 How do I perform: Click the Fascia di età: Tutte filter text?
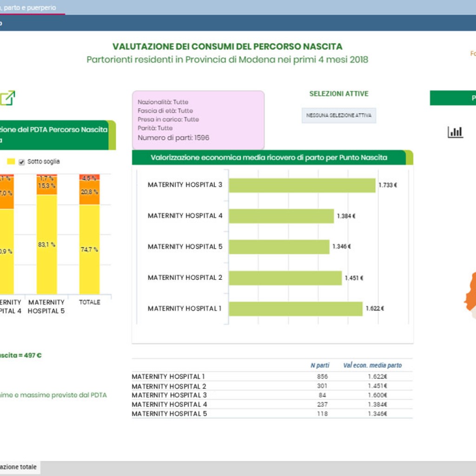[165, 111]
